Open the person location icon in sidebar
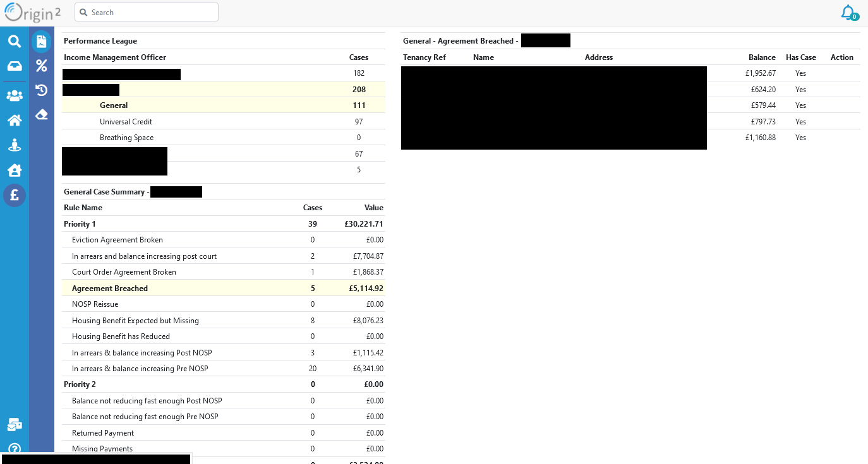 pyautogui.click(x=14, y=145)
